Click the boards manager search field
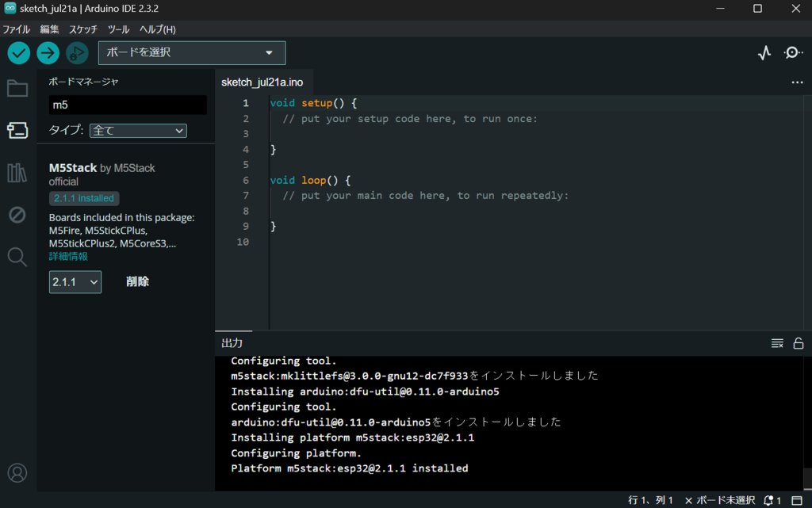This screenshot has height=508, width=812. pos(128,105)
